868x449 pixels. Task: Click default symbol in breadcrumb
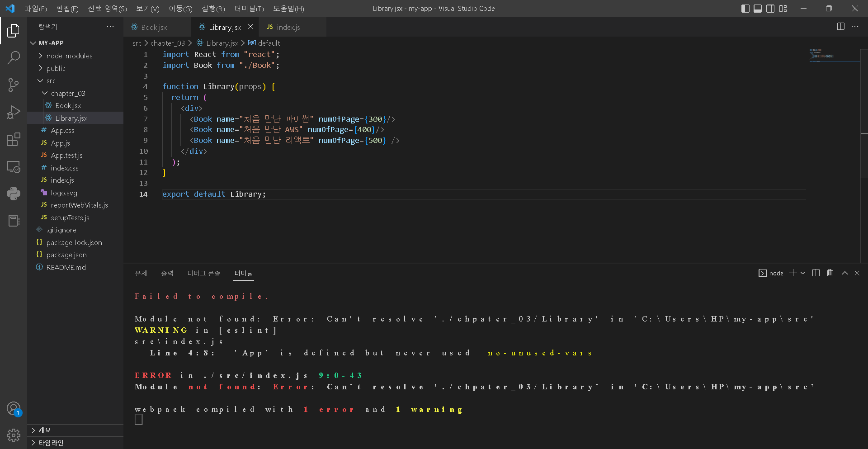264,43
